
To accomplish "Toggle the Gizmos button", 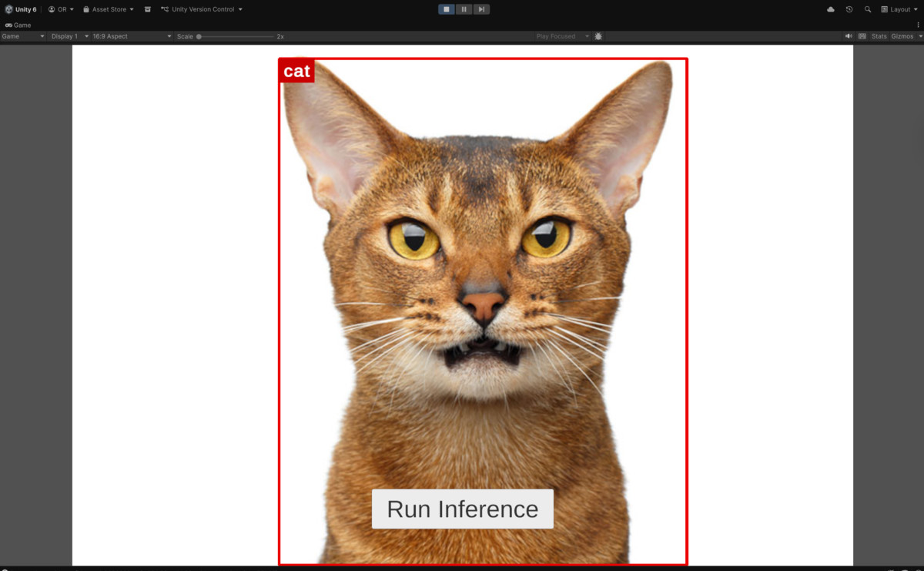I will (902, 36).
